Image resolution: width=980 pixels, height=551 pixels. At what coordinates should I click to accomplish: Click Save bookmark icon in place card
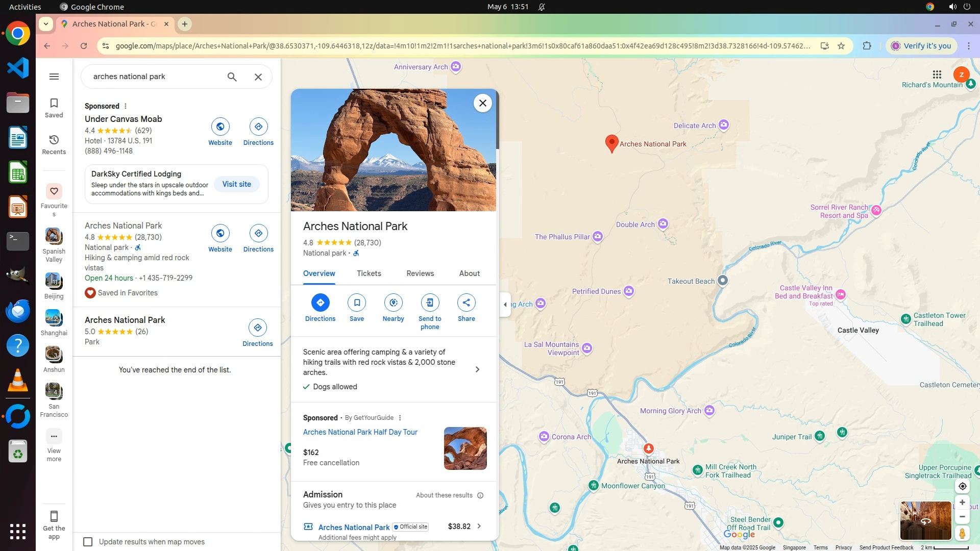pyautogui.click(x=357, y=303)
